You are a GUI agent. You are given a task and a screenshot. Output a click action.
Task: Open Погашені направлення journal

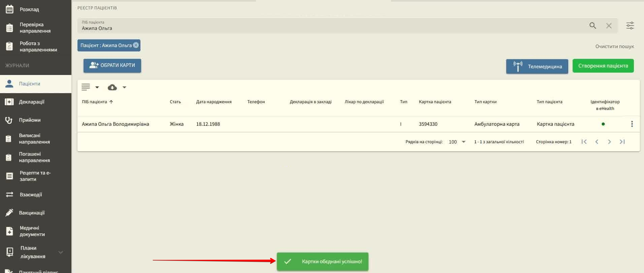(36, 157)
